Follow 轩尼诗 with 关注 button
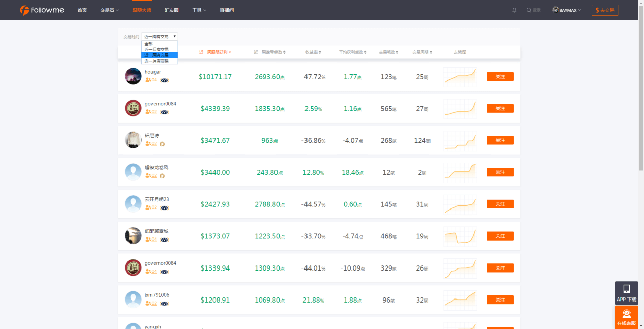The height and width of the screenshot is (329, 644). click(x=500, y=140)
